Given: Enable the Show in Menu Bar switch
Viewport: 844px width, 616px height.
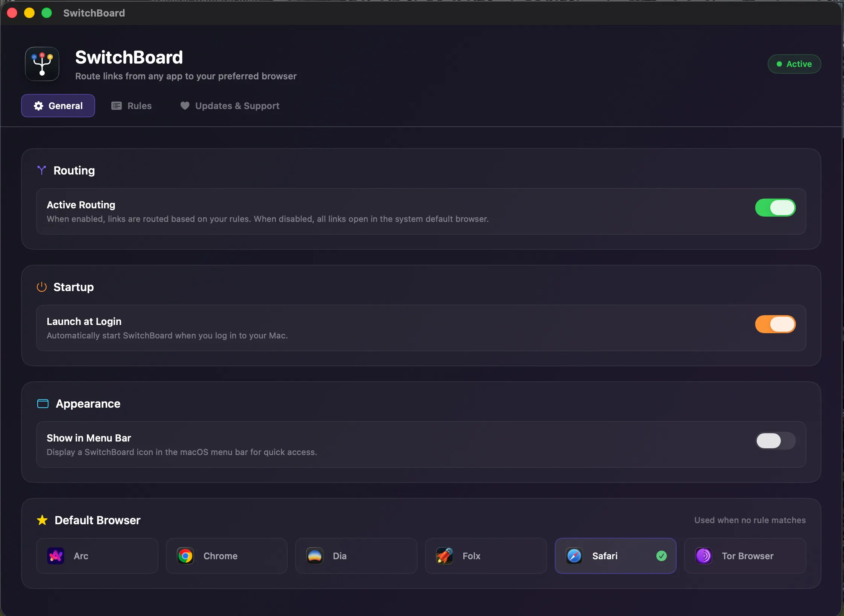Looking at the screenshot, I should coord(775,441).
